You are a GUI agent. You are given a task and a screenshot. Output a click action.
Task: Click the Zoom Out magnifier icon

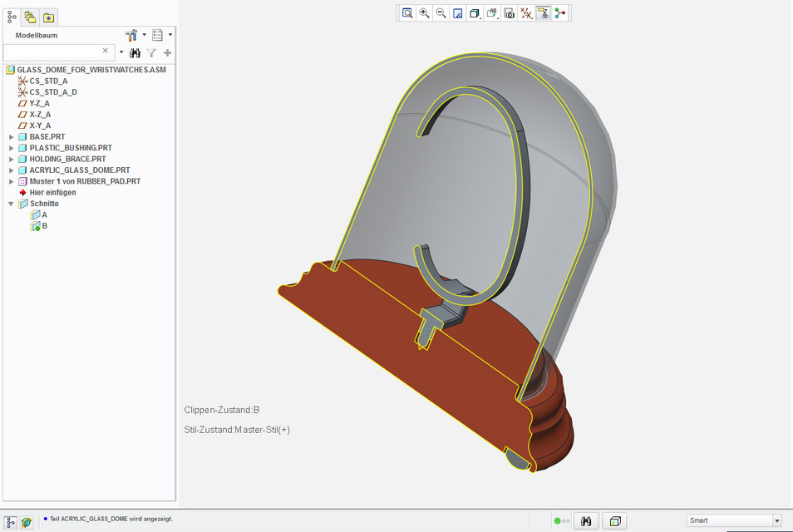(441, 13)
